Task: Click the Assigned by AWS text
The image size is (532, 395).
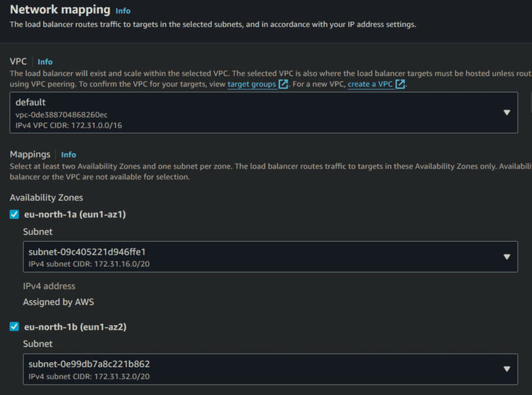Action: pyautogui.click(x=58, y=302)
